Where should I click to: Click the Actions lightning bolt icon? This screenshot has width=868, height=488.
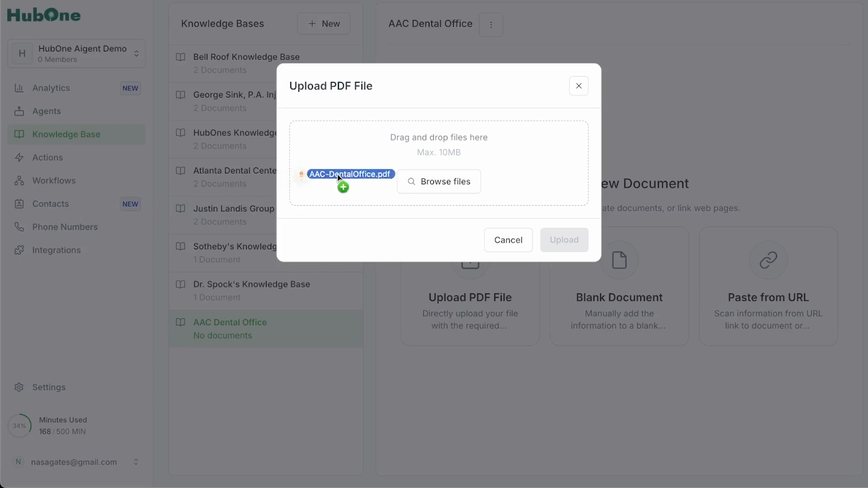click(x=19, y=157)
